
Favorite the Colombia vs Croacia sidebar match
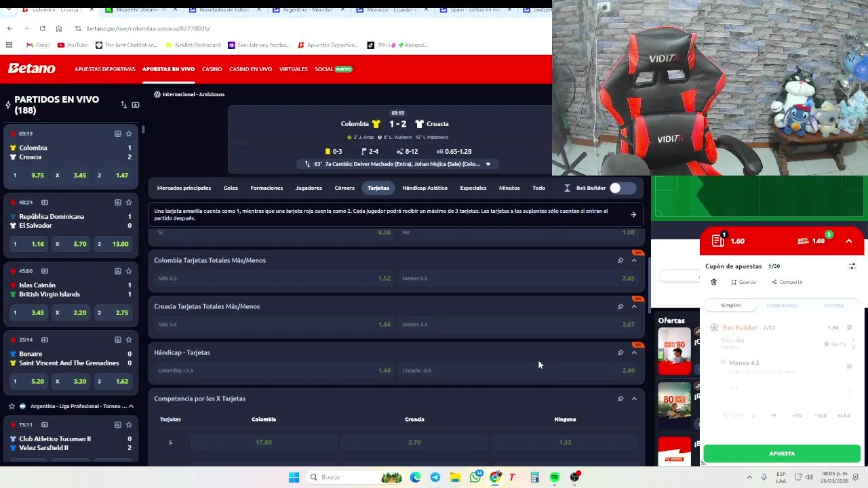[129, 134]
